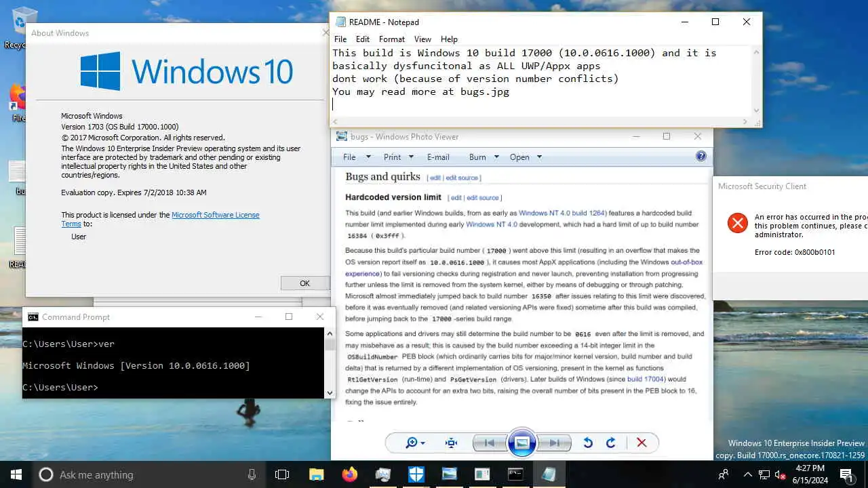Click inside the Notepad text area
Viewport: 868px width, 488px height.
(541, 81)
